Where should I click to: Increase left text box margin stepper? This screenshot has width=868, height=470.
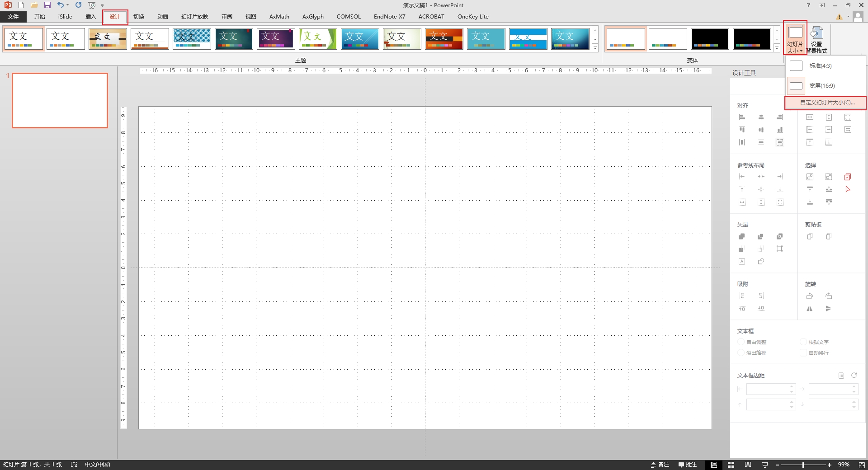coord(792,386)
